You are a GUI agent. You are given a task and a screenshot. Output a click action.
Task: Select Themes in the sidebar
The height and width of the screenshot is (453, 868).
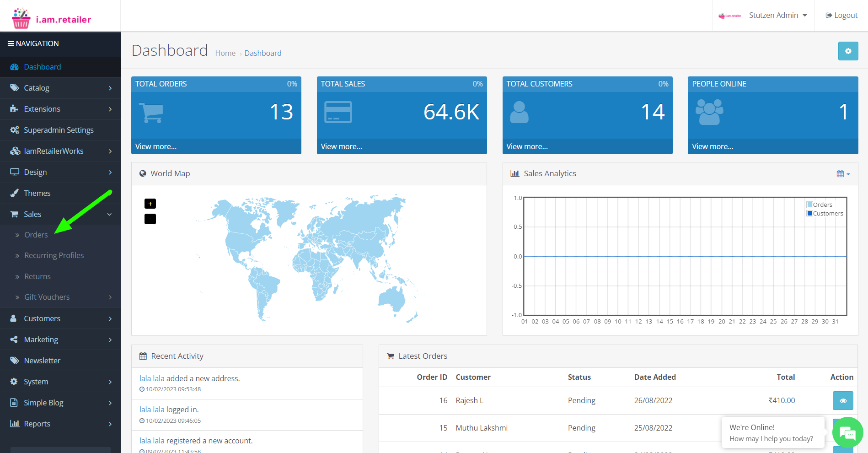pyautogui.click(x=37, y=193)
